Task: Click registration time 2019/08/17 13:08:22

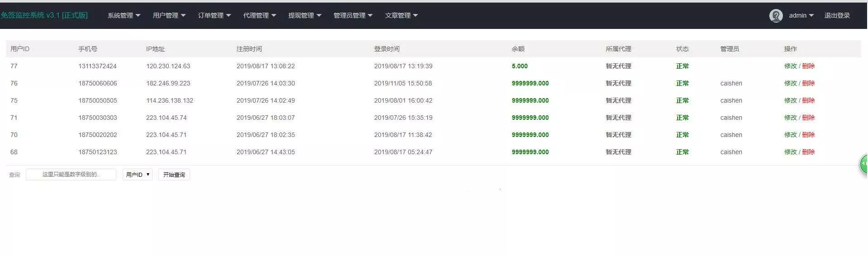Action: tap(266, 66)
